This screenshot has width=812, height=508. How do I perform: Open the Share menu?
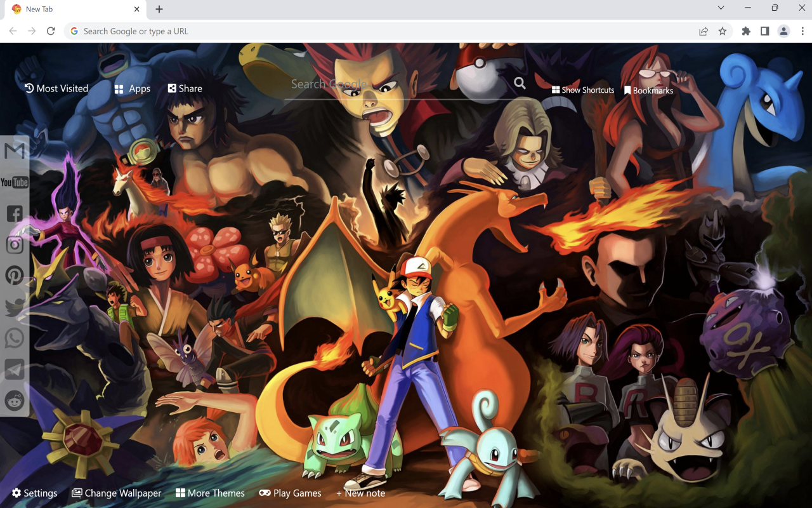(185, 88)
